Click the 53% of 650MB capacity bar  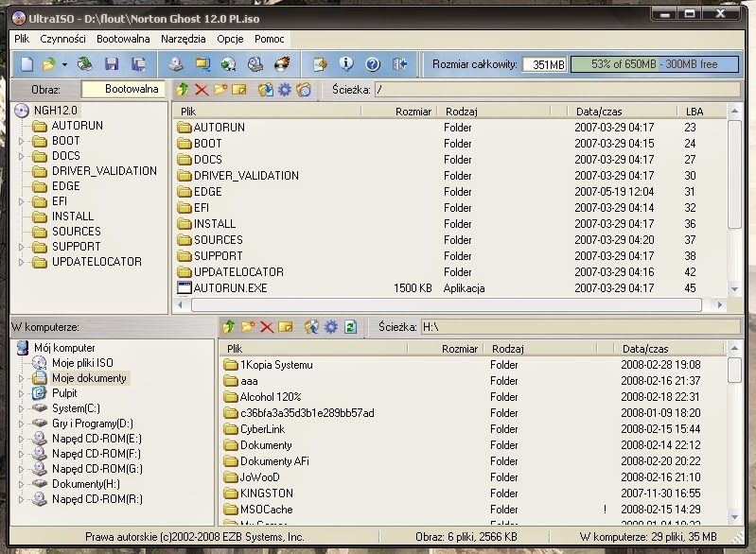coord(654,64)
